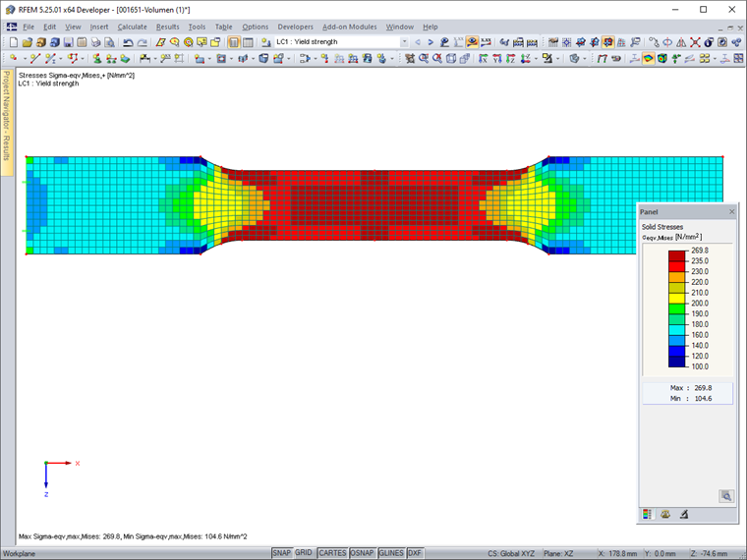Open the Developers menu

(296, 28)
